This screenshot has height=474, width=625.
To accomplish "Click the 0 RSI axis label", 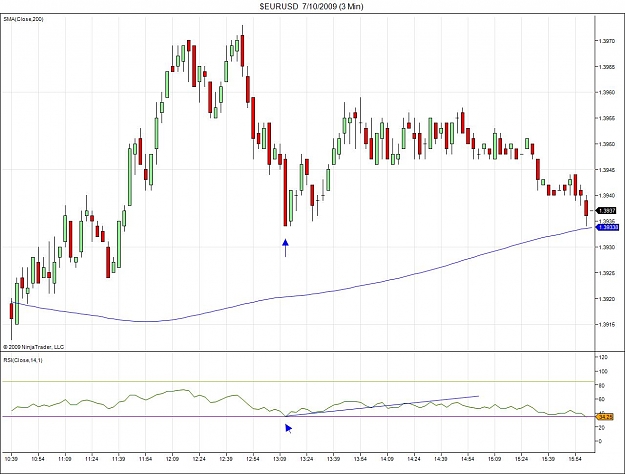I will 601,441.
